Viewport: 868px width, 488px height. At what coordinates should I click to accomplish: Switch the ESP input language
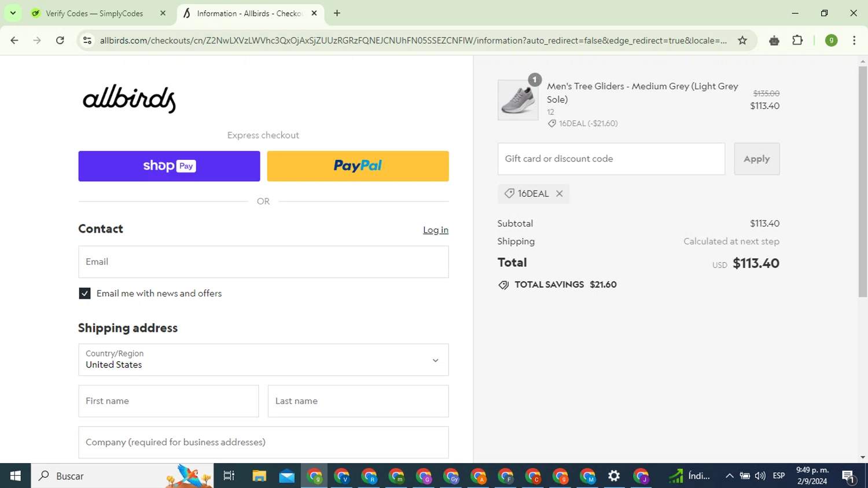779,476
